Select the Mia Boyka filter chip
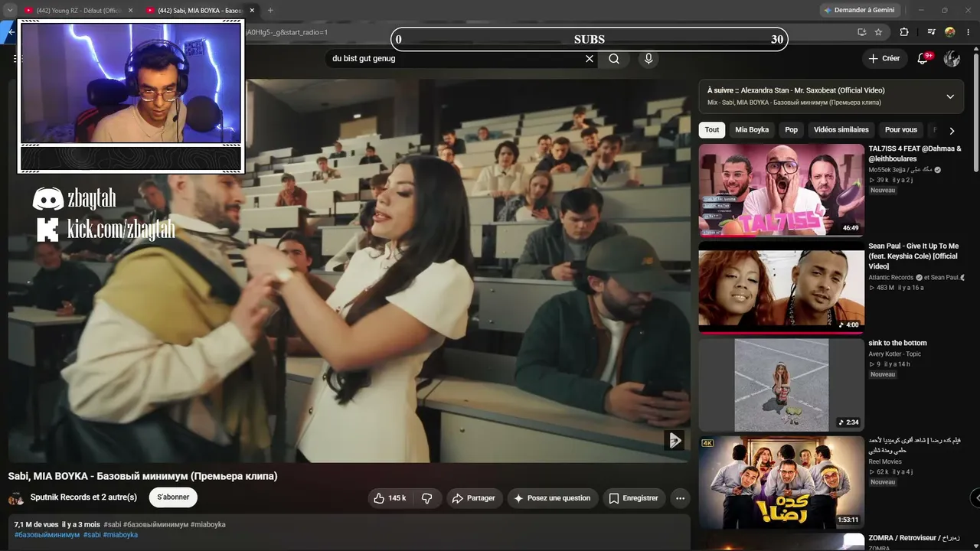This screenshot has width=980, height=551. tap(752, 130)
